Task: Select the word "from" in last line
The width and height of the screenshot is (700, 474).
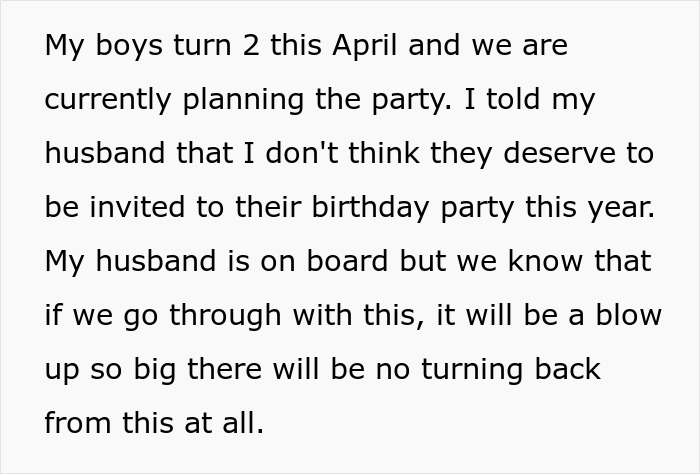Action: point(78,423)
